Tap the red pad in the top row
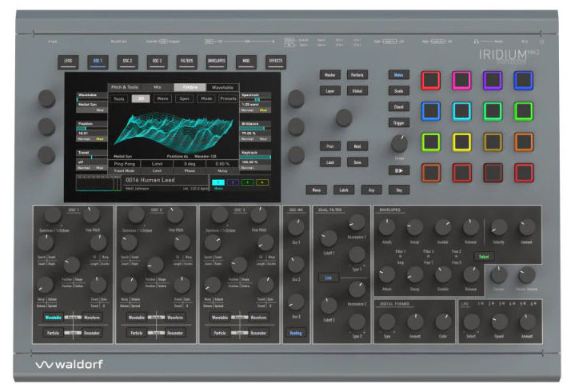 coord(431,80)
